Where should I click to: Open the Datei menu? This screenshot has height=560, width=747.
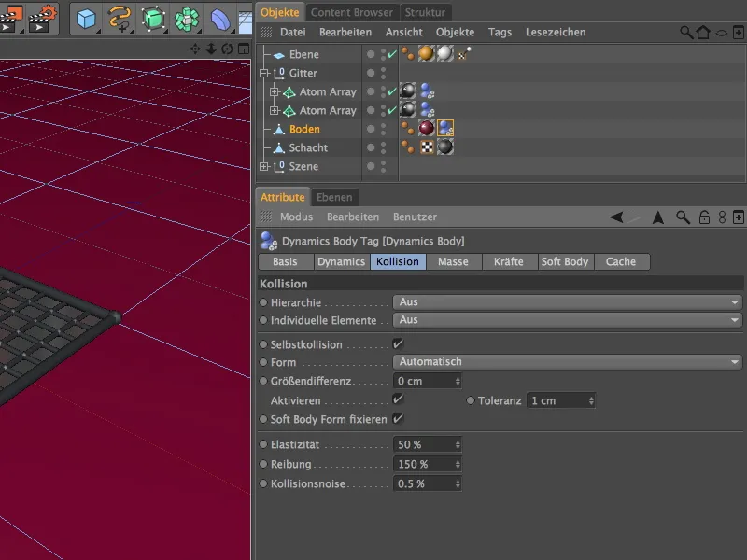click(x=292, y=32)
